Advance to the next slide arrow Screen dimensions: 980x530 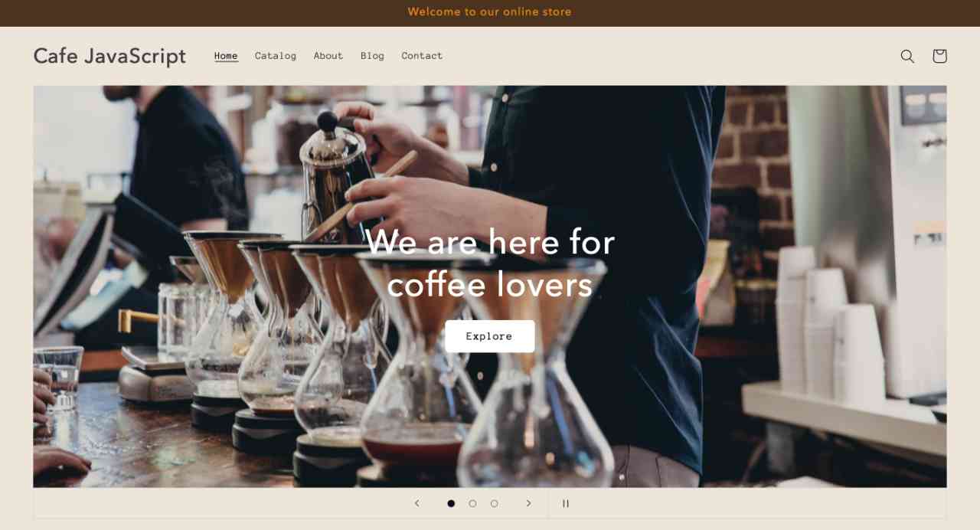click(x=528, y=503)
